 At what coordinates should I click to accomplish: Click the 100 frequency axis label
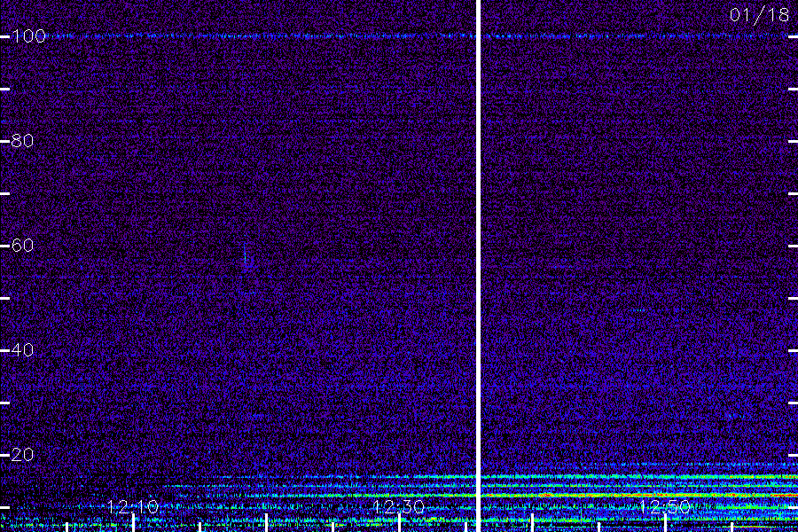pyautogui.click(x=28, y=36)
